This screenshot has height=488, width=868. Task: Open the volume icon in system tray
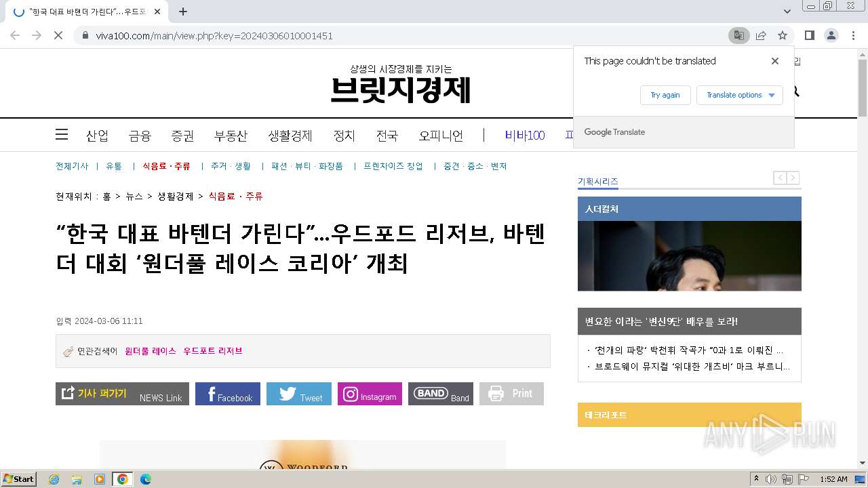click(x=771, y=479)
